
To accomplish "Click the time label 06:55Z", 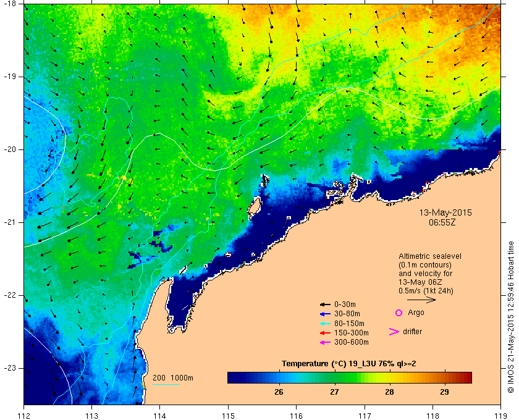I will point(442,222).
